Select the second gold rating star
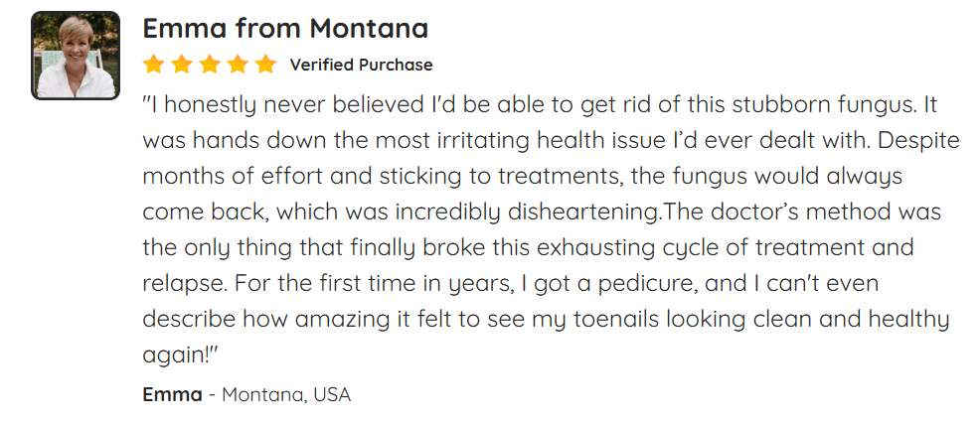 coord(181,65)
